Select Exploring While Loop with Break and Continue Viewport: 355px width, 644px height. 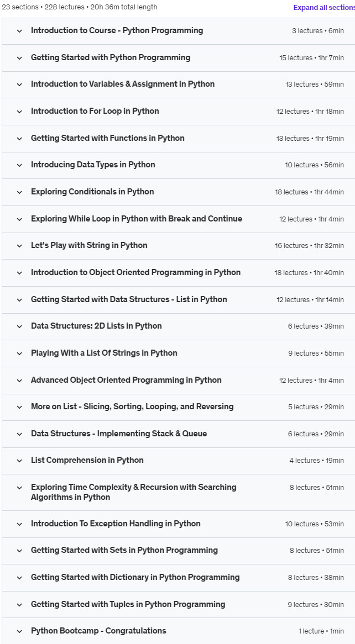click(137, 219)
